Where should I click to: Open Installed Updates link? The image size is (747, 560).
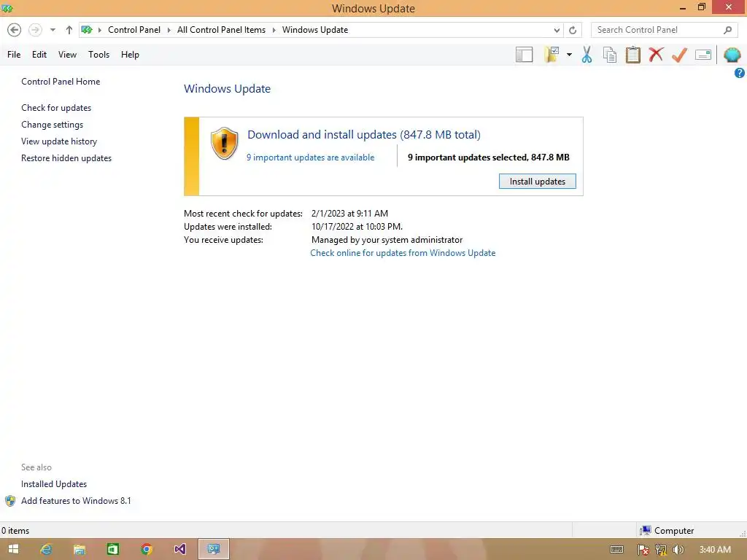[54, 484]
